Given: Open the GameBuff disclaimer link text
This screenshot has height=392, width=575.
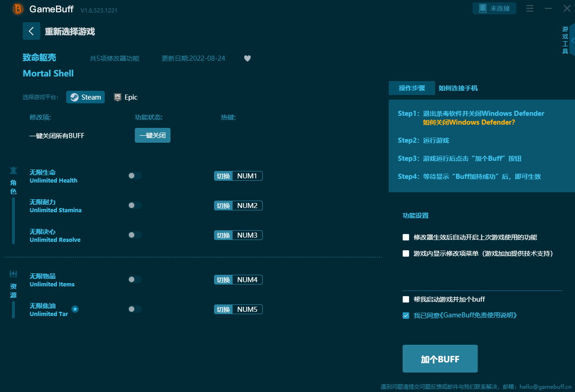Looking at the screenshot, I should (x=480, y=316).
